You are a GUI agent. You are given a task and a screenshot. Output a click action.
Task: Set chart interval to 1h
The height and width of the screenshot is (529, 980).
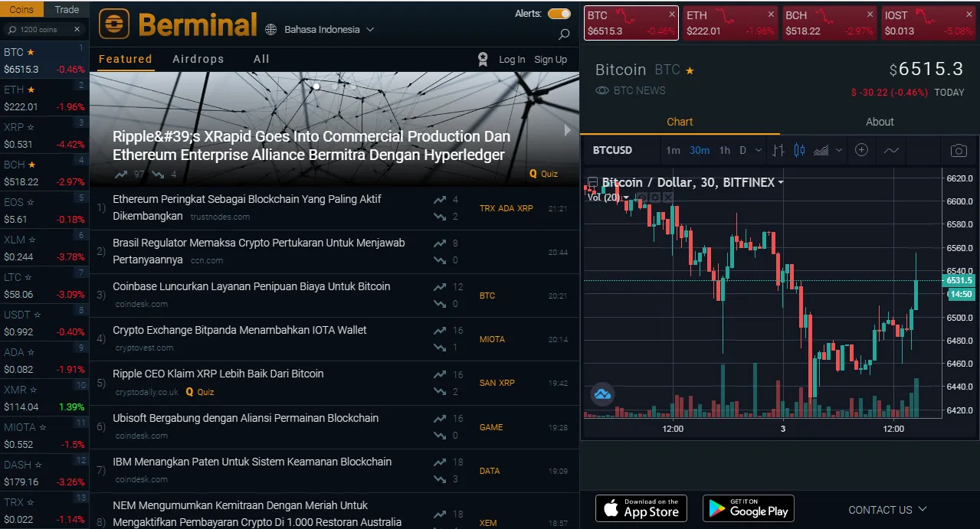click(x=725, y=150)
